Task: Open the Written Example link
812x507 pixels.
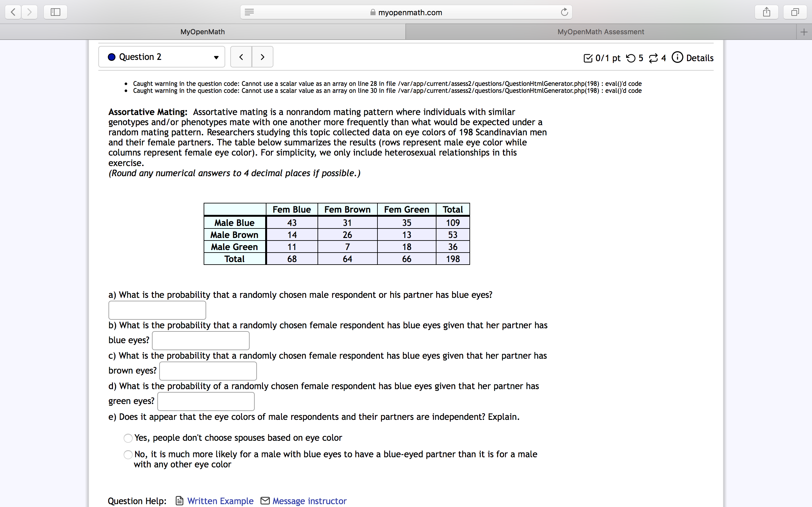Action: tap(220, 501)
